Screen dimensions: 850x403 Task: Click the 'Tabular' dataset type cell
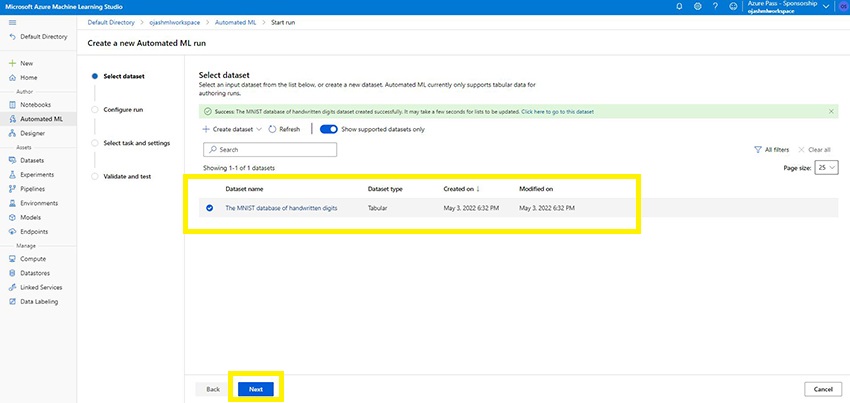(x=377, y=208)
